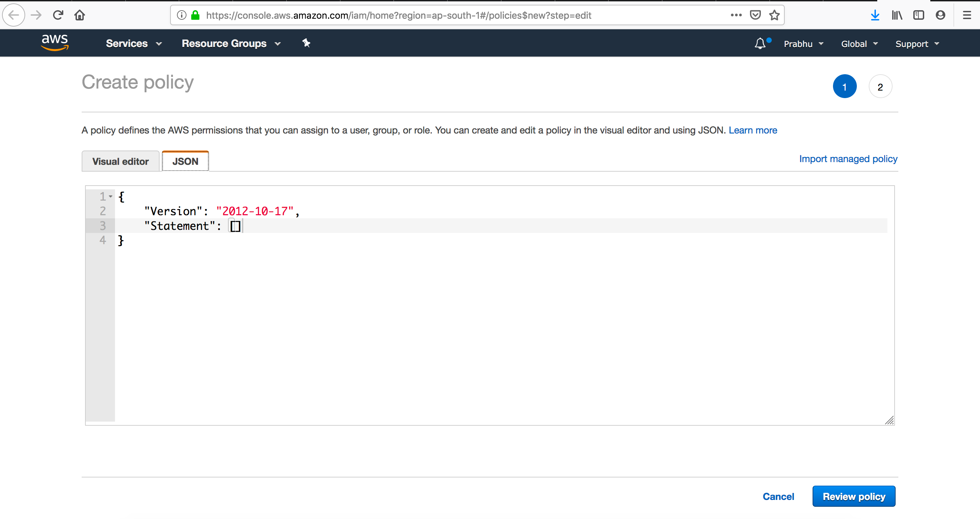This screenshot has height=519, width=980.
Task: Click the "2012-10-17" version string
Action: click(255, 211)
